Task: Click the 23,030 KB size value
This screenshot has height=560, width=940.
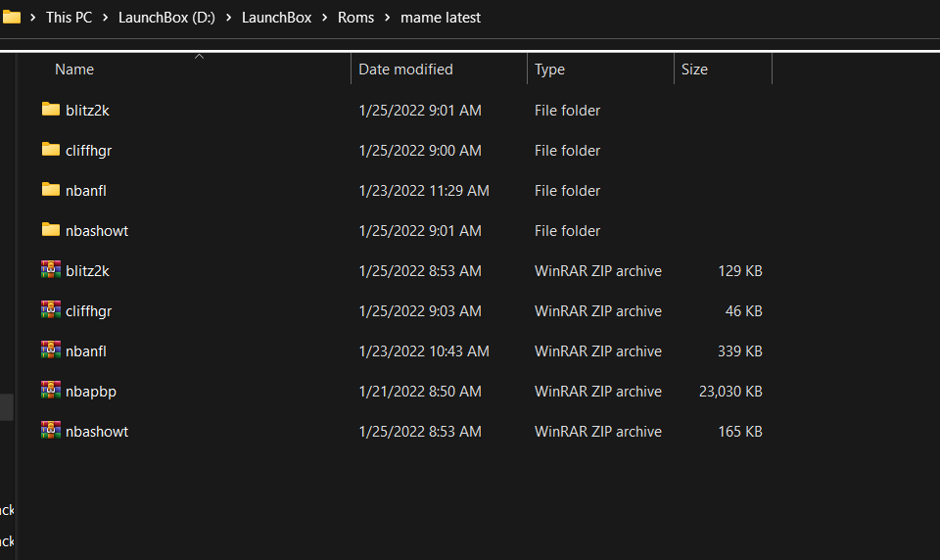Action: point(730,392)
